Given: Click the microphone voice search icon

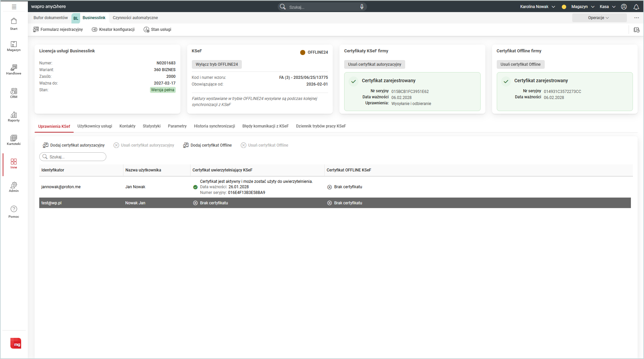Looking at the screenshot, I should (362, 7).
